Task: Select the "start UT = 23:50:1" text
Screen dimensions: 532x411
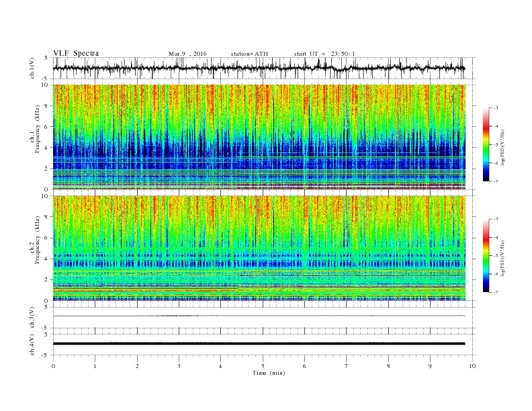Action: (x=324, y=54)
